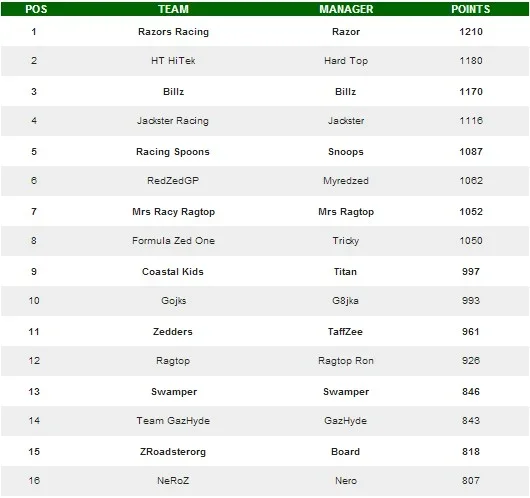The height and width of the screenshot is (498, 530).
Task: Select the Mrs Racy Ragtop team
Action: [x=173, y=212]
